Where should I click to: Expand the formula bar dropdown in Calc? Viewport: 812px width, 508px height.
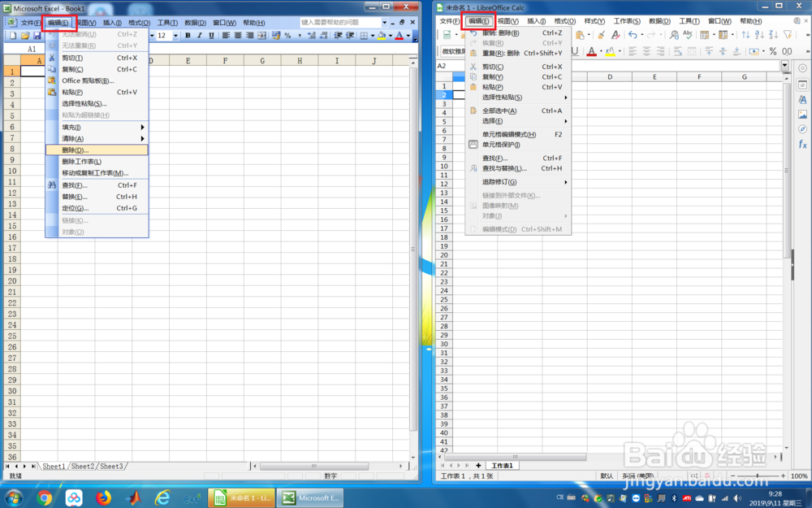tap(785, 66)
